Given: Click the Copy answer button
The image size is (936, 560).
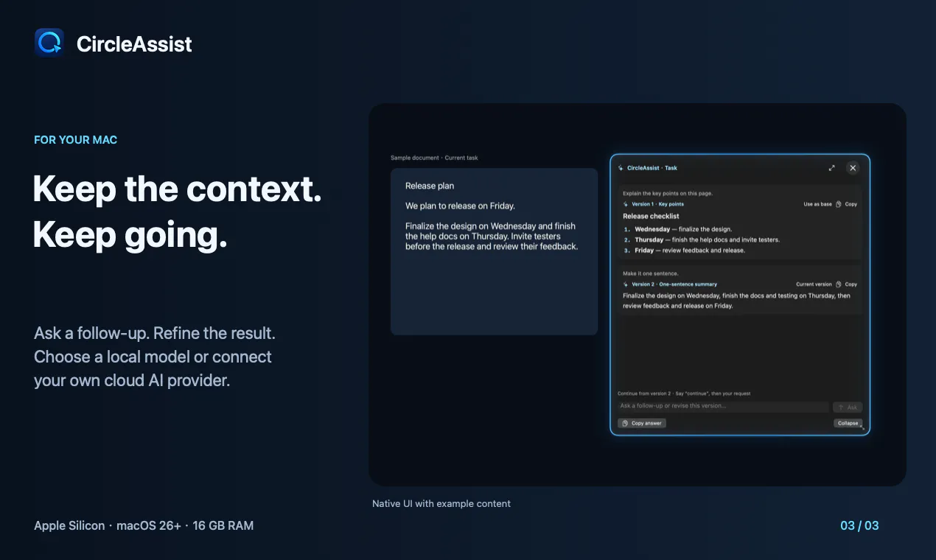Looking at the screenshot, I should (x=642, y=424).
